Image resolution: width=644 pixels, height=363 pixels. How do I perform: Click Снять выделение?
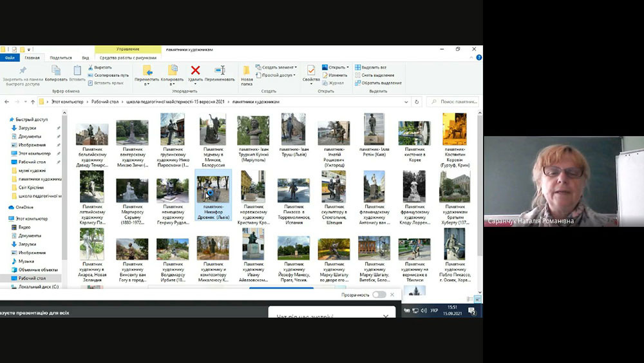(x=375, y=75)
